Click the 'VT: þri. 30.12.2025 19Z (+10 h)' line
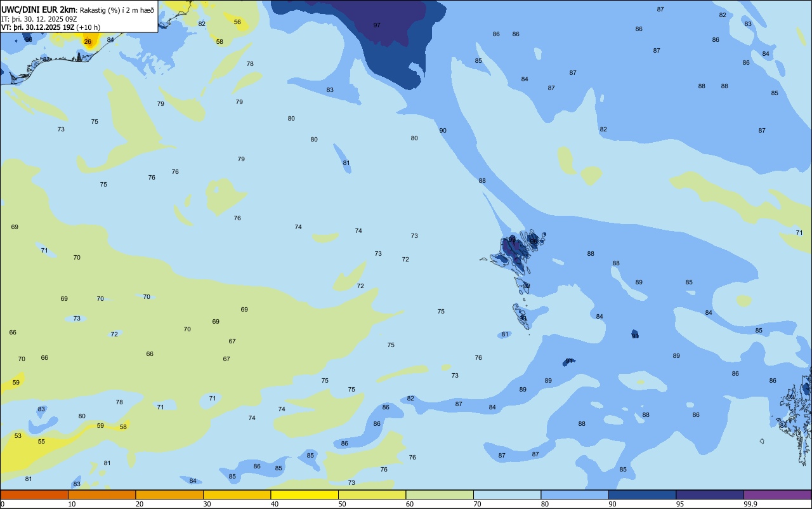 click(x=51, y=27)
